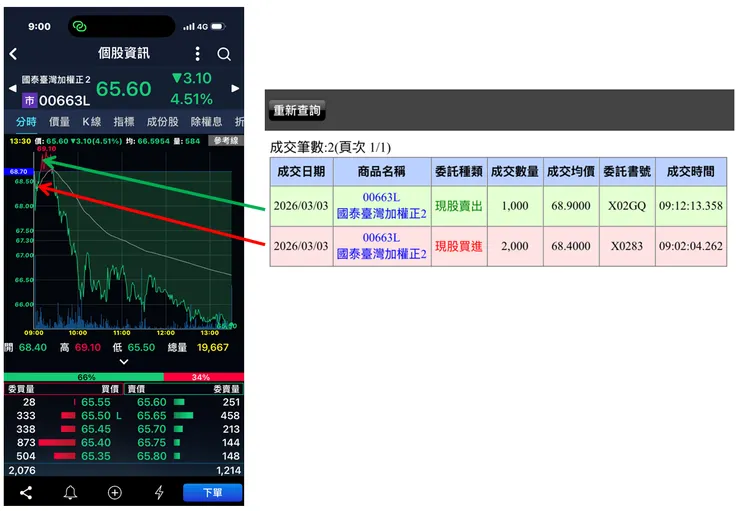Select the 分時 tab
The image size is (740, 511).
[26, 122]
